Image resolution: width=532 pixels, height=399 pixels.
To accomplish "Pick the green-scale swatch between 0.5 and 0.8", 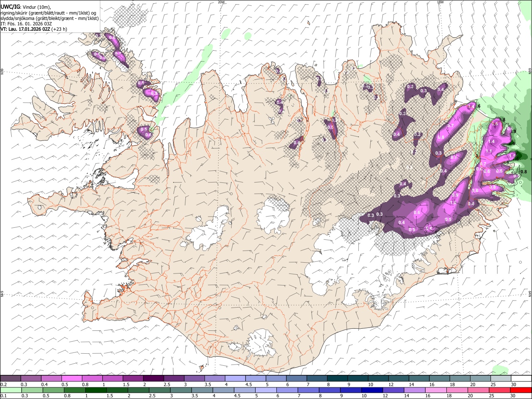I will pos(53,390).
